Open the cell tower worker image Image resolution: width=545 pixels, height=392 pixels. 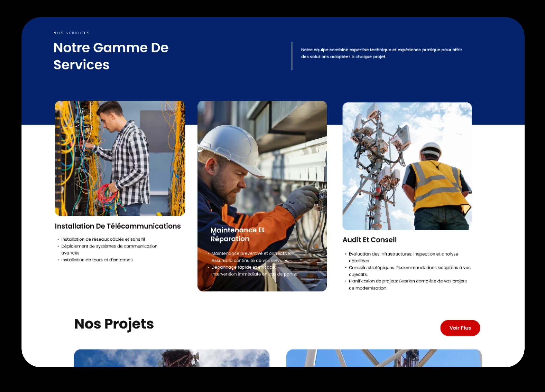point(407,166)
